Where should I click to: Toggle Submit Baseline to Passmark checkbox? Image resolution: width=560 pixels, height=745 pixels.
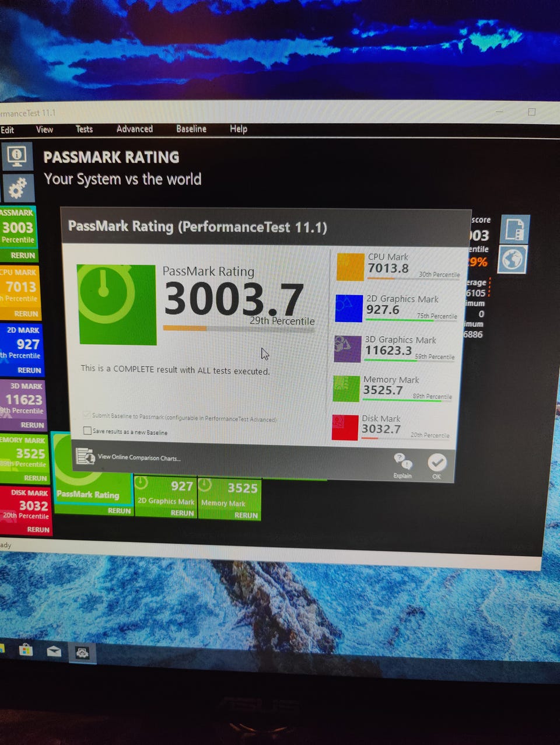coord(87,415)
